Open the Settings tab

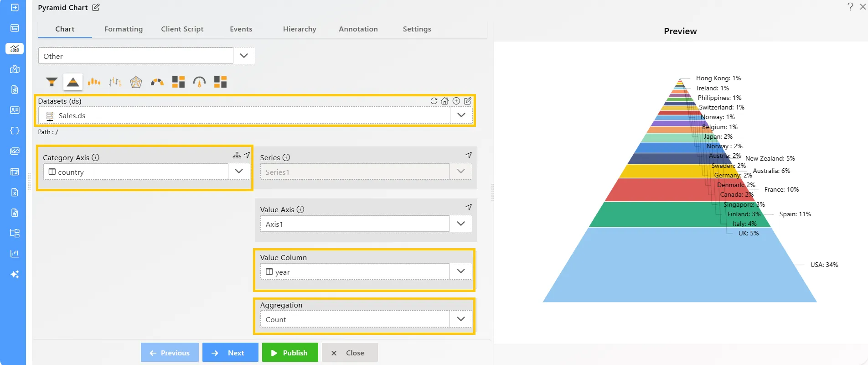tap(417, 29)
